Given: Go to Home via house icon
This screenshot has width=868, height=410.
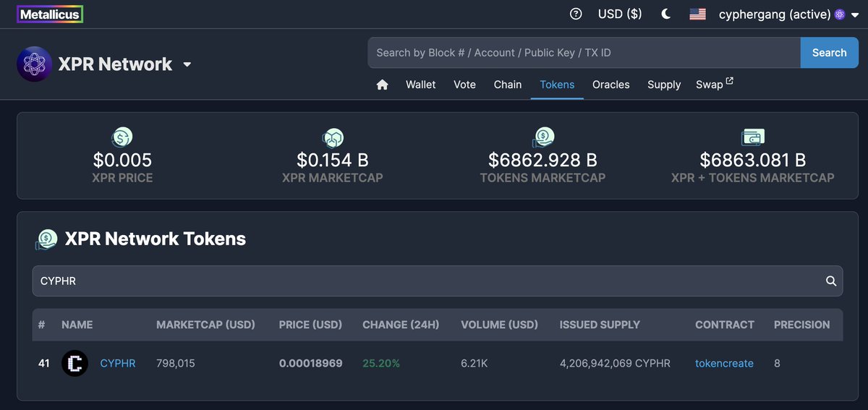Looking at the screenshot, I should [383, 85].
